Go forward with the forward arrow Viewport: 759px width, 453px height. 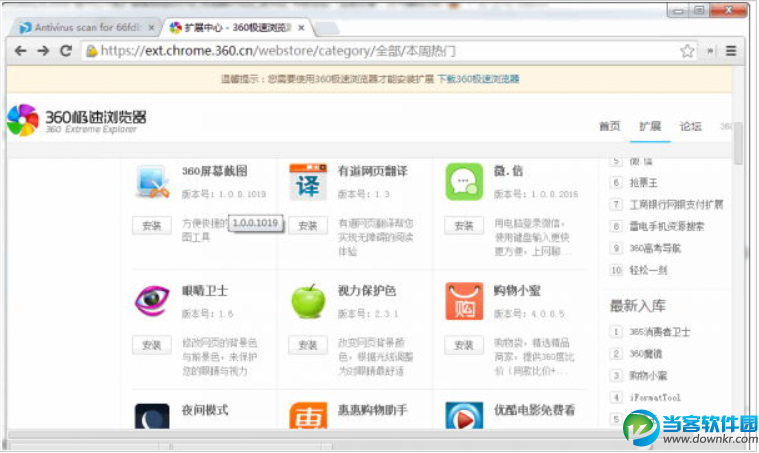[x=43, y=51]
